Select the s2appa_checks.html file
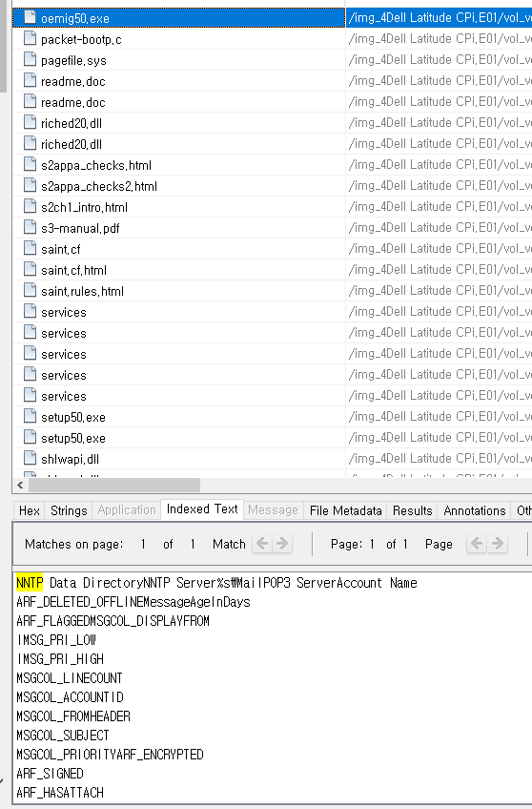The width and height of the screenshot is (532, 809). click(96, 165)
